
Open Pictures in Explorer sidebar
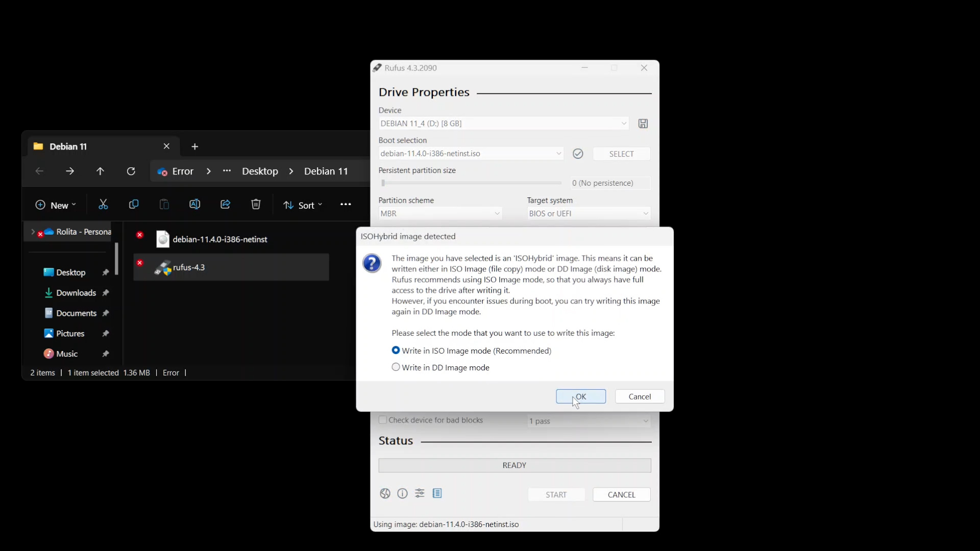tap(70, 334)
